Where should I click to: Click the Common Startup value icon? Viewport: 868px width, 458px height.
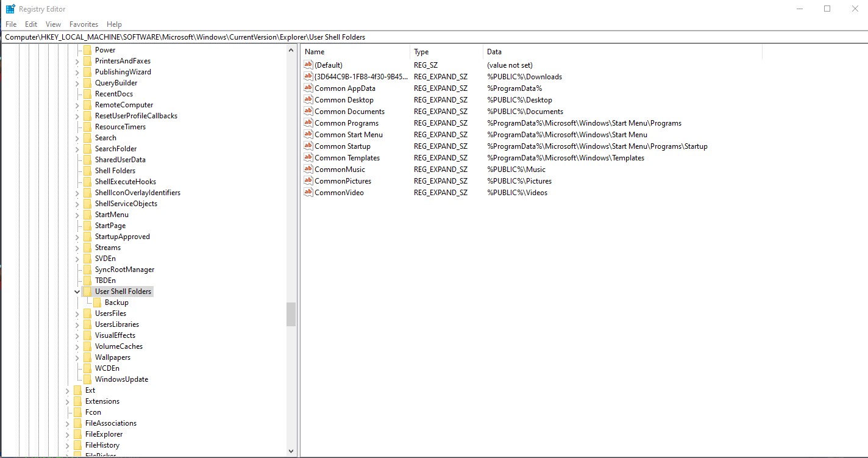coord(308,146)
